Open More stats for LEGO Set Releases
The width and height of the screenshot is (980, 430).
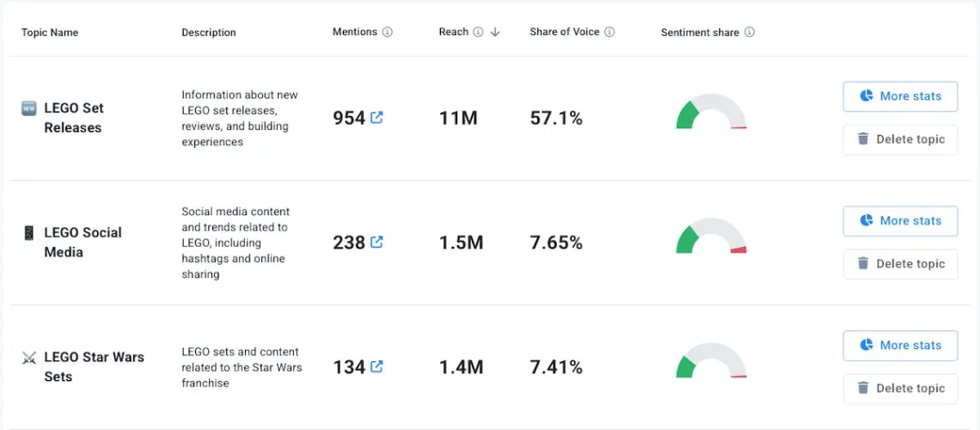900,96
